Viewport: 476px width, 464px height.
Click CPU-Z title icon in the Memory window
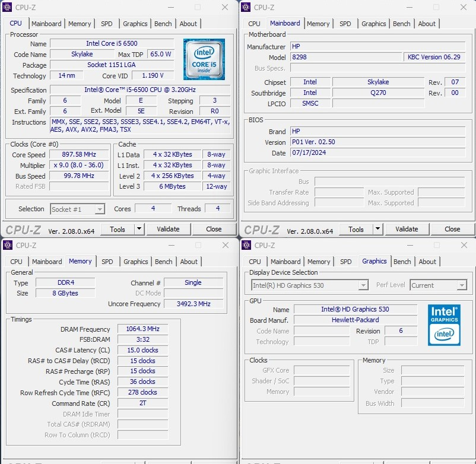8,245
